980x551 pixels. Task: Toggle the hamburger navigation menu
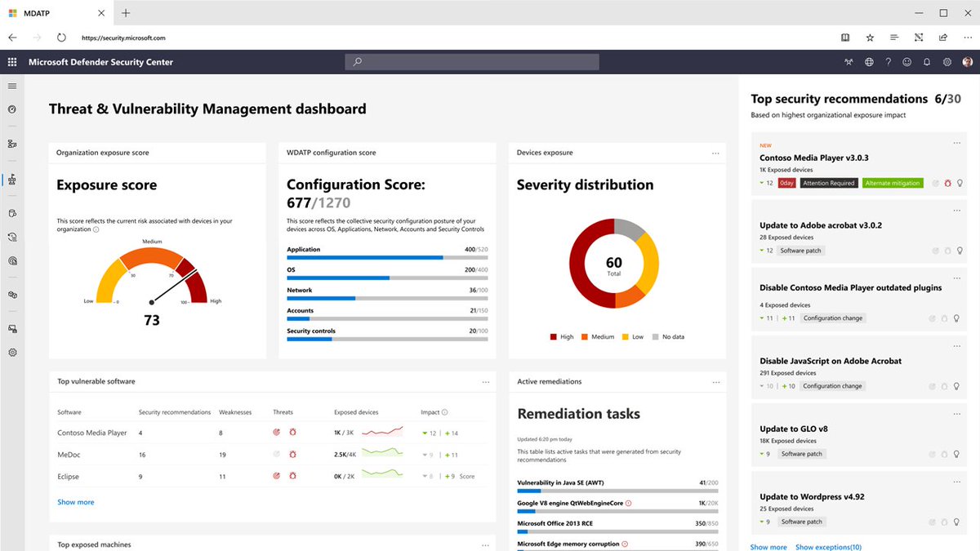(x=12, y=86)
